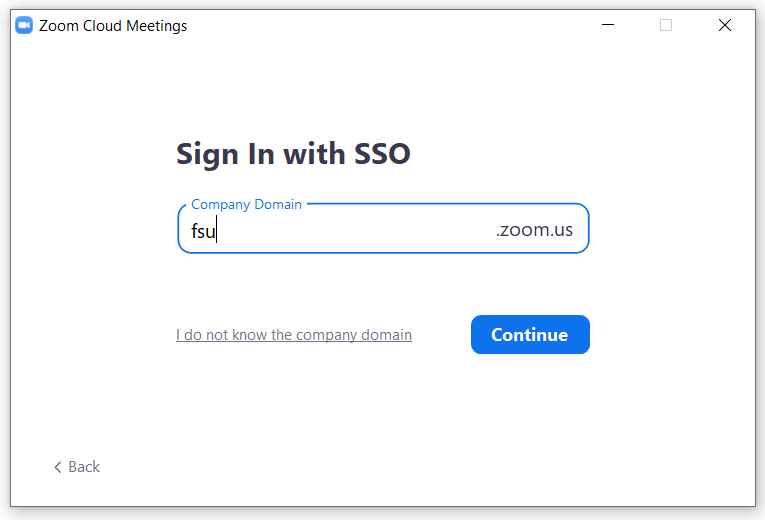Image resolution: width=765 pixels, height=520 pixels.
Task: Click the left chevron arrow beside Back
Action: 58,467
